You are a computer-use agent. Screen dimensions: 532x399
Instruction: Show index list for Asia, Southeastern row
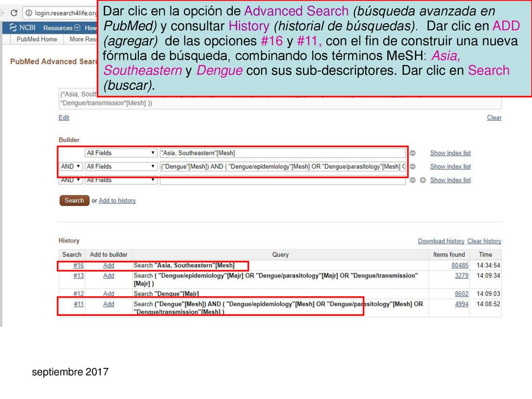(450, 153)
